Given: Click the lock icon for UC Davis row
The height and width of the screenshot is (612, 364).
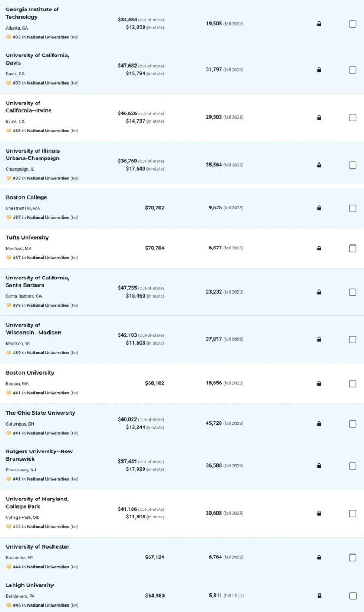Looking at the screenshot, I should pyautogui.click(x=319, y=70).
